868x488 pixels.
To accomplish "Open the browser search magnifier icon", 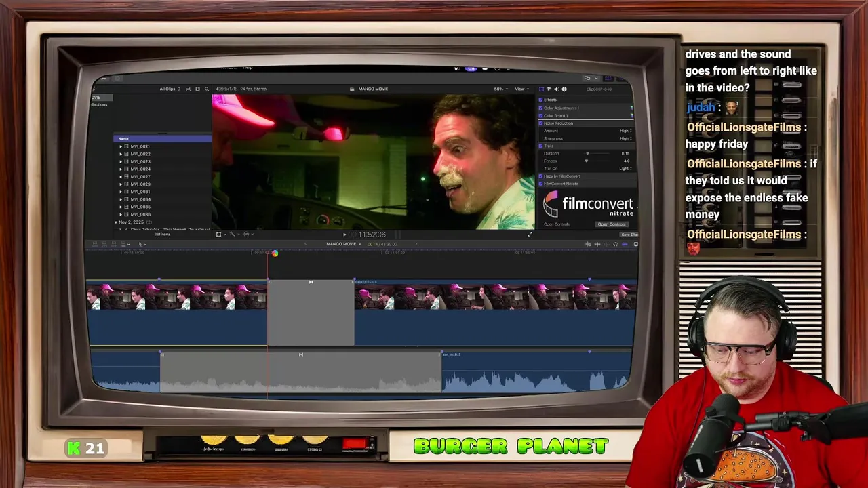I will tap(207, 89).
